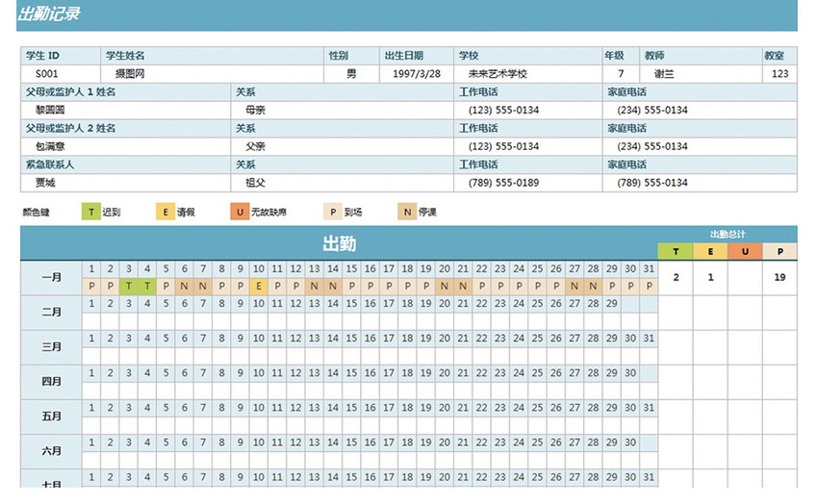818x504 pixels.
Task: Select the orange U totals column header
Action: [745, 251]
